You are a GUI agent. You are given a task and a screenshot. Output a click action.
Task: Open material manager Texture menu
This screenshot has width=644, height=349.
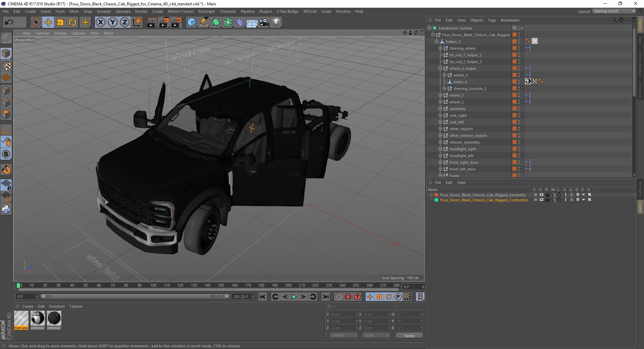click(x=75, y=306)
